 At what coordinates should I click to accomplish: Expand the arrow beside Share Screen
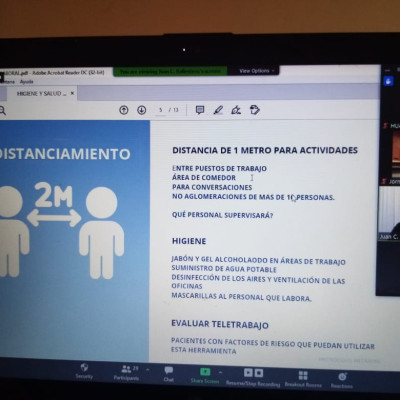coord(220,372)
